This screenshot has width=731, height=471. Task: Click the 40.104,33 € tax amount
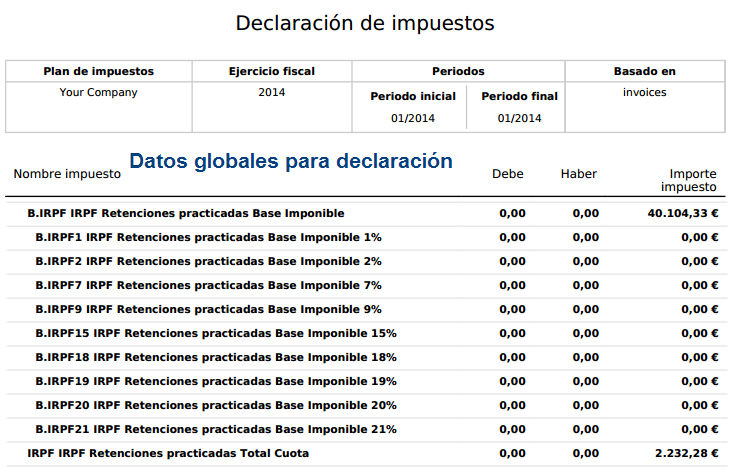pyautogui.click(x=683, y=214)
